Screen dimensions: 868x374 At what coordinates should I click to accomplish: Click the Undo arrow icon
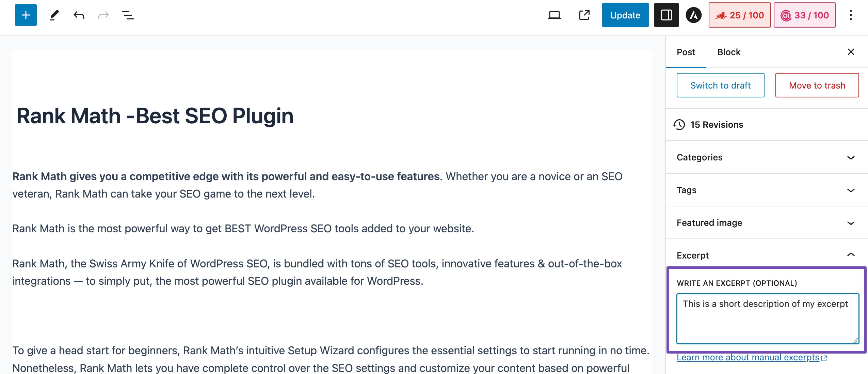pyautogui.click(x=79, y=15)
